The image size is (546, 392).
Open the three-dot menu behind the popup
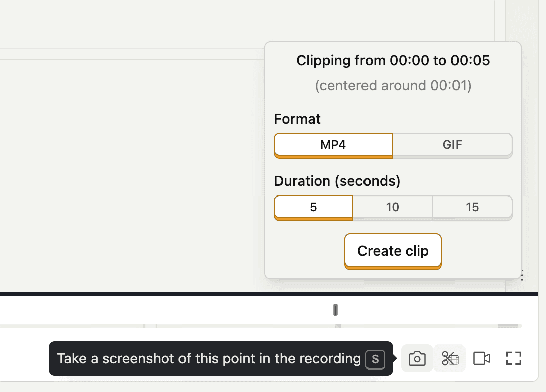[523, 275]
